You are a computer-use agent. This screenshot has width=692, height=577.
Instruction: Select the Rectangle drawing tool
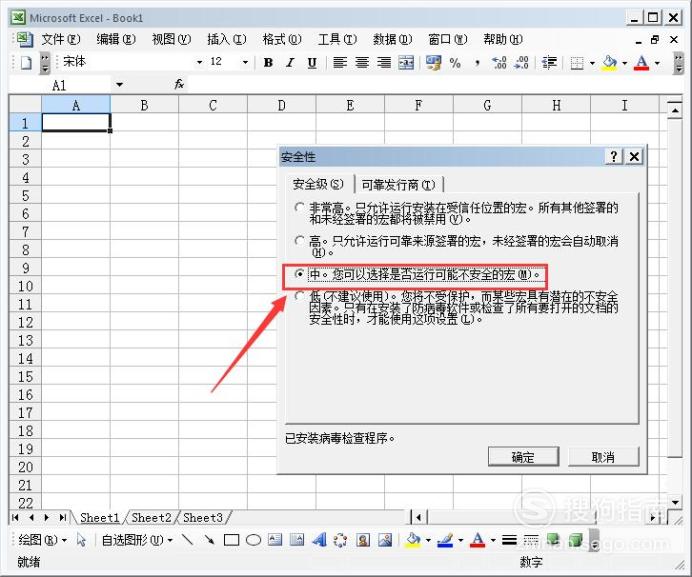point(231,540)
